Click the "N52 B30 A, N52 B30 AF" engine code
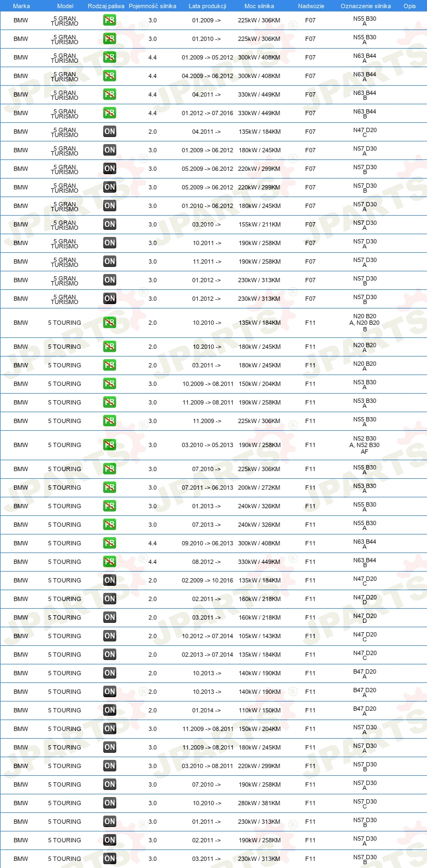The image size is (427, 868). 365,445
